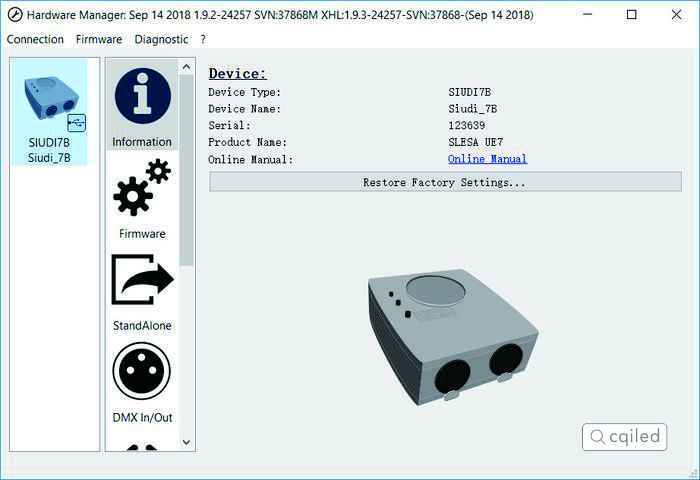Image resolution: width=700 pixels, height=480 pixels.
Task: Click the 3D device preview image
Action: [x=453, y=338]
